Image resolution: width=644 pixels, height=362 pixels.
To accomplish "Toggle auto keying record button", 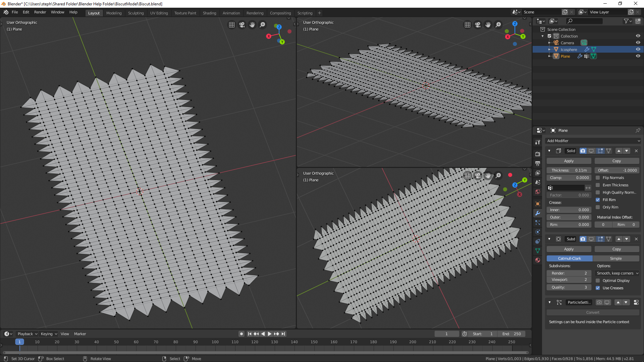I will pos(241,334).
